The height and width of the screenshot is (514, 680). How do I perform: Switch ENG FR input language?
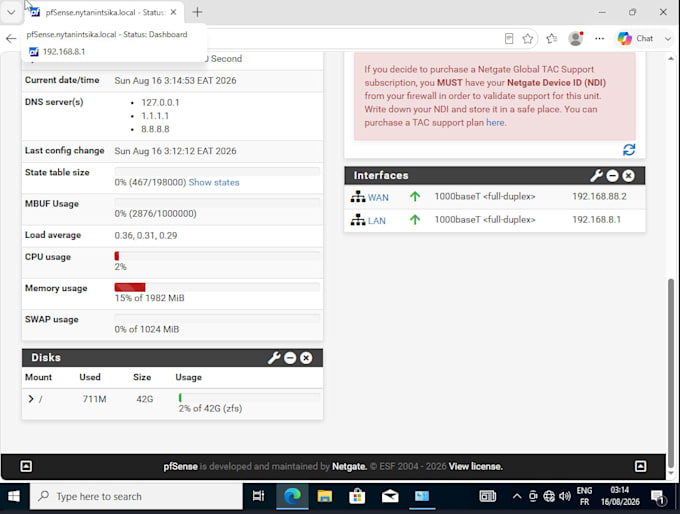click(584, 496)
